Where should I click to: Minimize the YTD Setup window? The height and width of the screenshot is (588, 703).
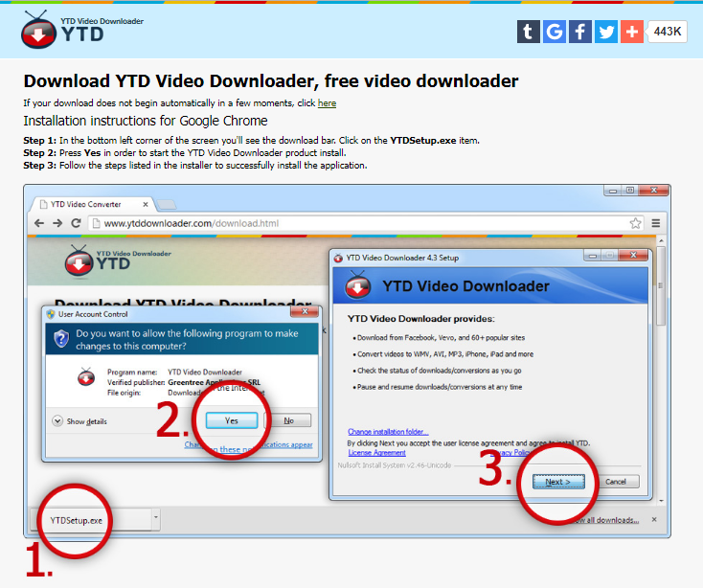point(593,255)
